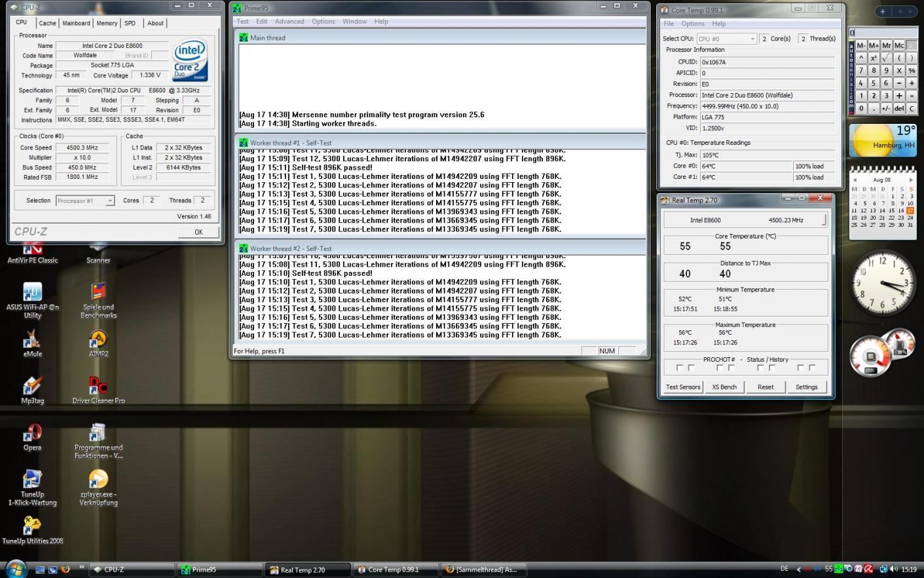Click Test Sensors in Real Temp

click(x=683, y=387)
